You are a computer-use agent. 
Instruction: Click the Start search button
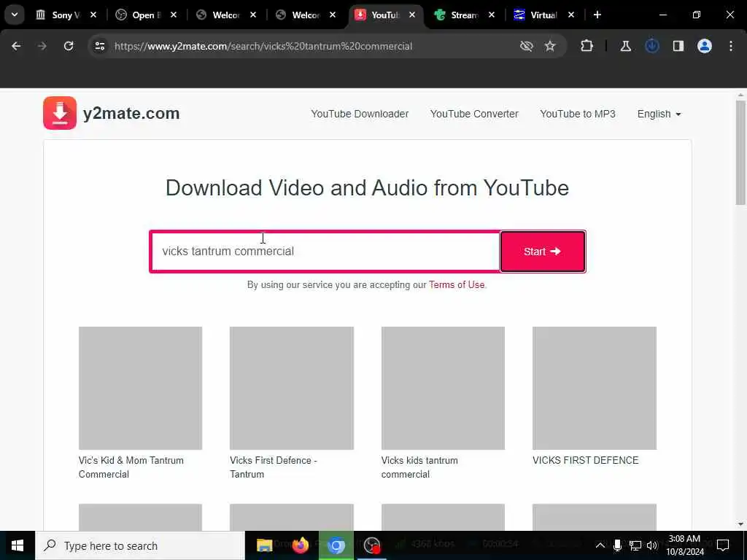(543, 252)
